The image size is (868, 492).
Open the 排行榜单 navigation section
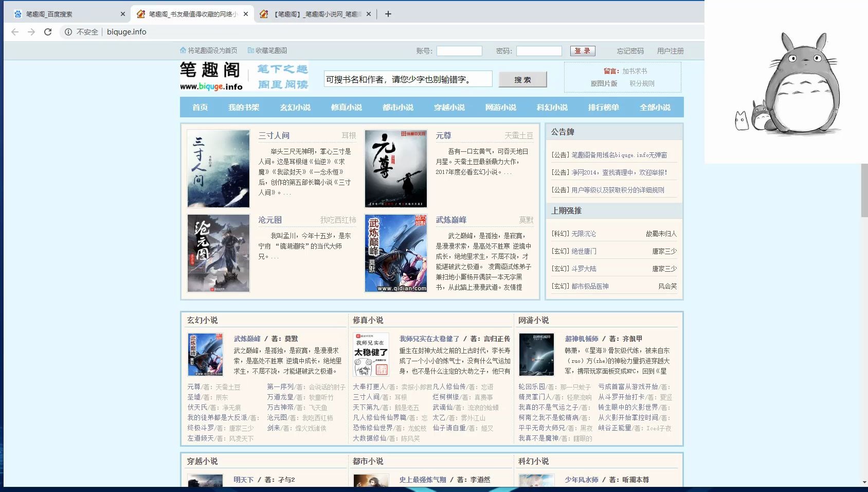click(x=603, y=107)
